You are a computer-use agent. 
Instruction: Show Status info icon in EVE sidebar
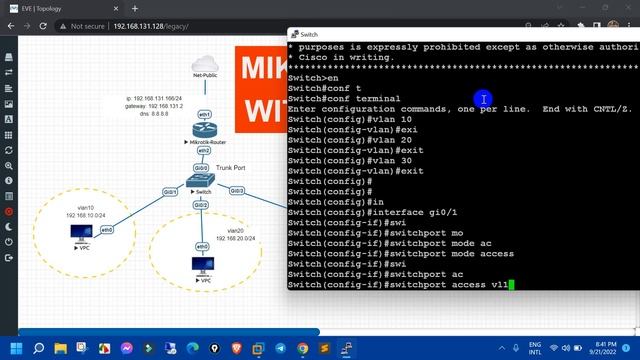click(9, 180)
